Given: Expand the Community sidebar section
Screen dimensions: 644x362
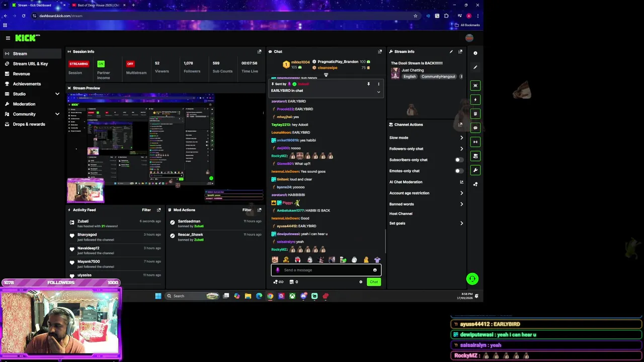Looking at the screenshot, I should click(x=57, y=114).
